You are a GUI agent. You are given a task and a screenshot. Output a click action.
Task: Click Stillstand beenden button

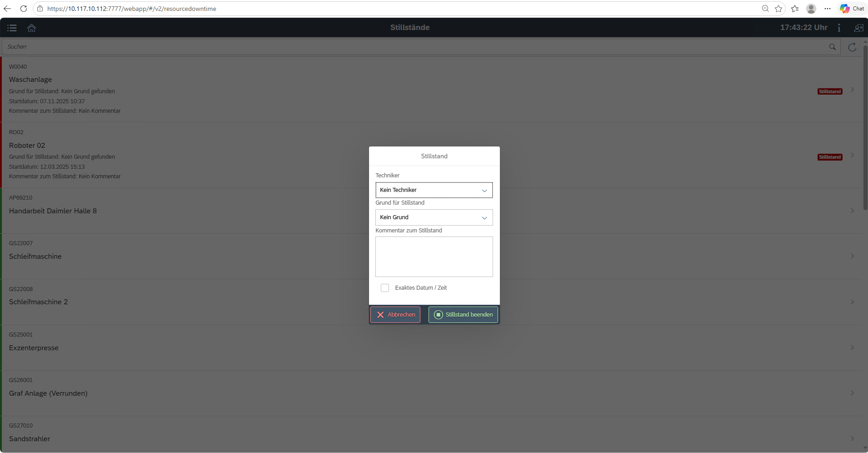pos(463,315)
